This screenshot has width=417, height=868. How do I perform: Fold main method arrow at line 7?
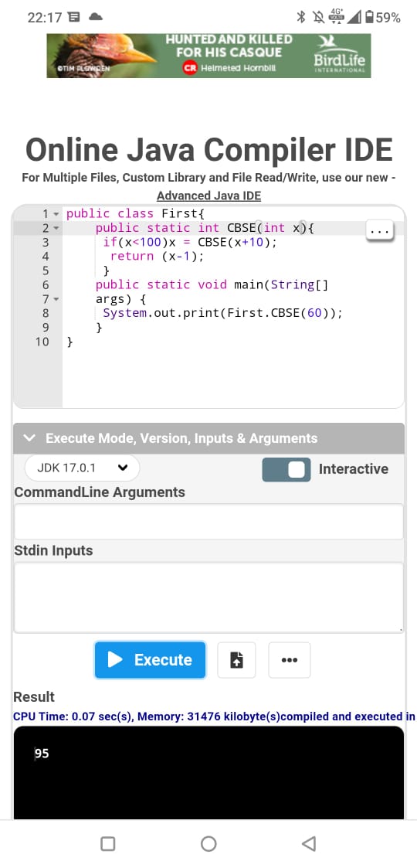coord(56,299)
